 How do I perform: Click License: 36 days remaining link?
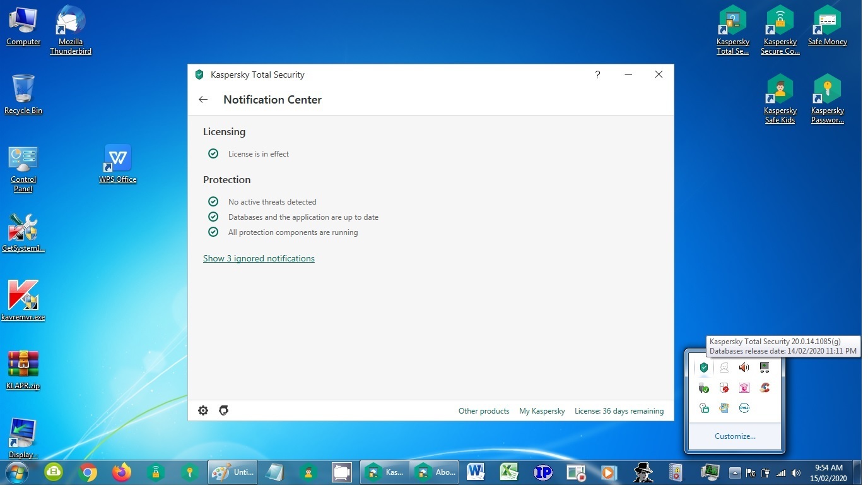pos(619,411)
